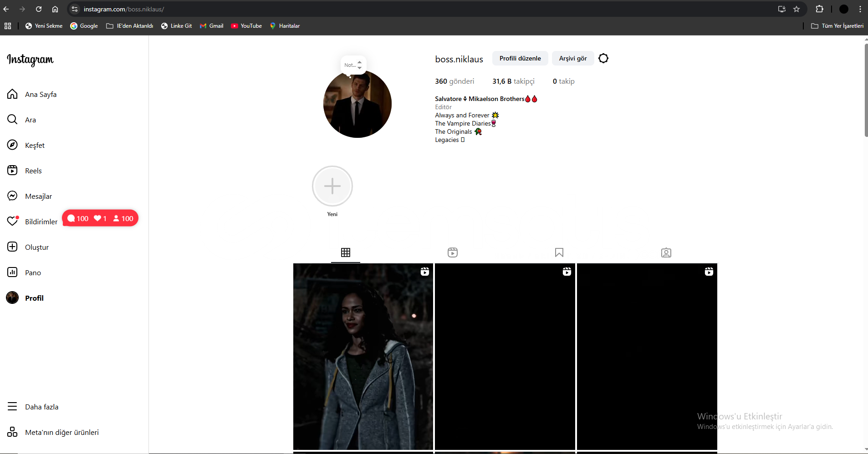Reload the page
Image resolution: width=868 pixels, height=454 pixels.
click(39, 9)
